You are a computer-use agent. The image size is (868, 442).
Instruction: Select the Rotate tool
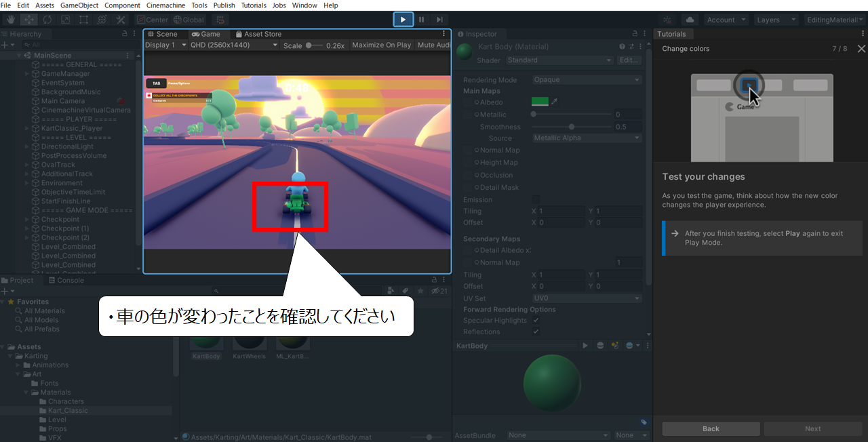[47, 20]
